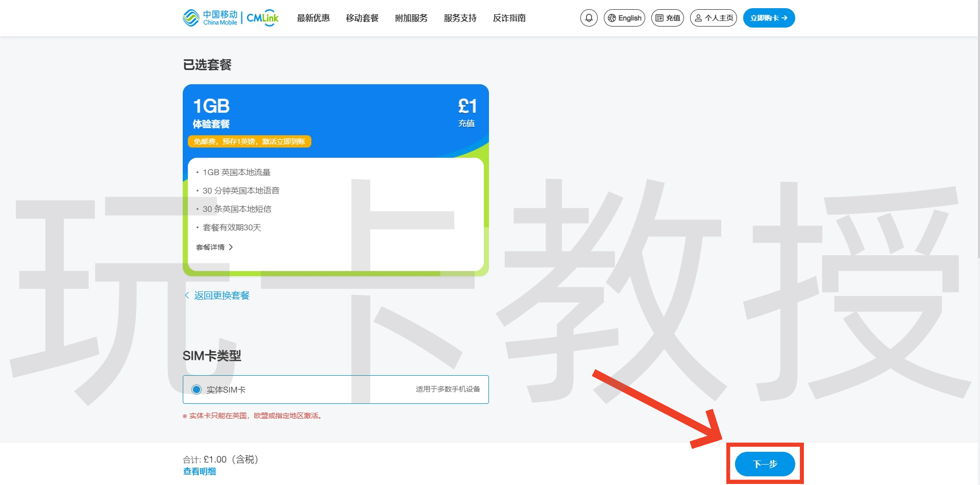Screen dimensions: 980x485
Task: Open the China Mobile CMLink logo homepage
Action: coord(231,18)
